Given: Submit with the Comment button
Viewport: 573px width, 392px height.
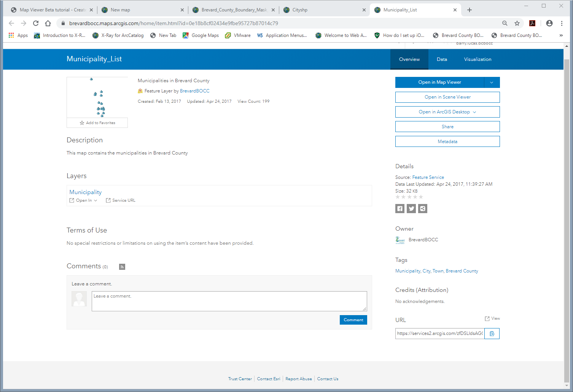Looking at the screenshot, I should [x=353, y=320].
